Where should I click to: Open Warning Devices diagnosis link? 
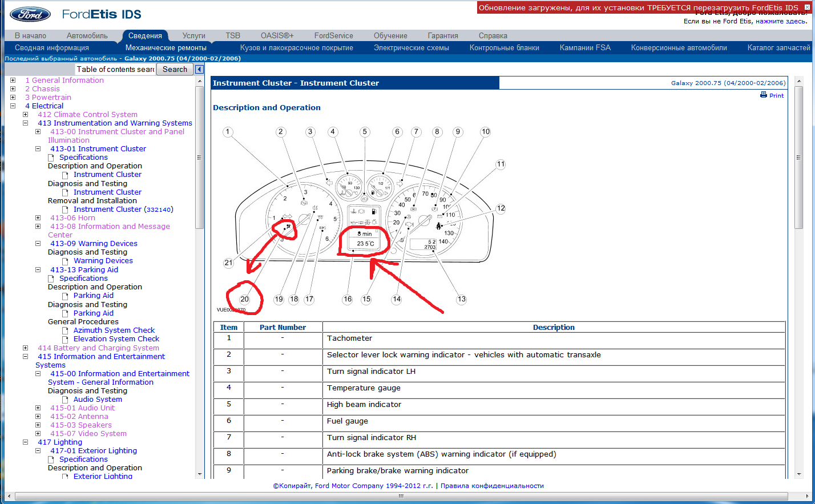[103, 261]
